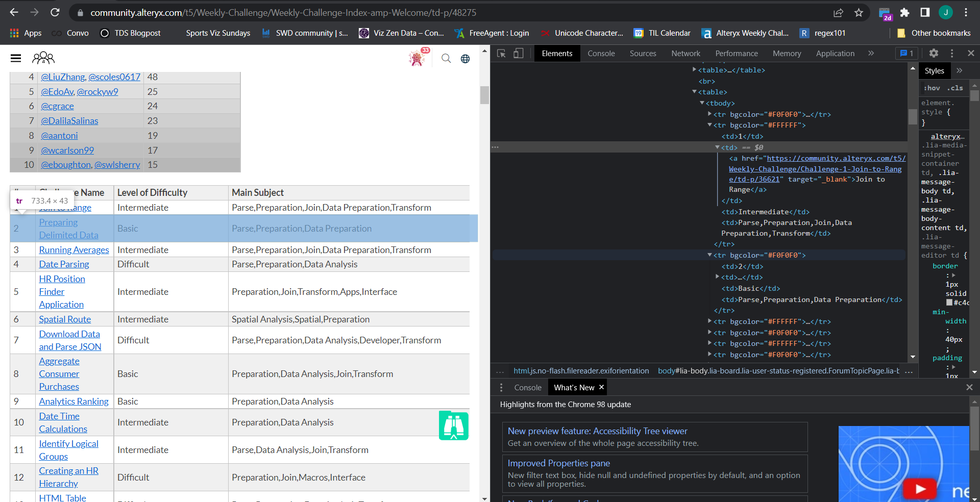This screenshot has height=502, width=980.
Task: Toggle the :hov element state option
Action: 932,88
